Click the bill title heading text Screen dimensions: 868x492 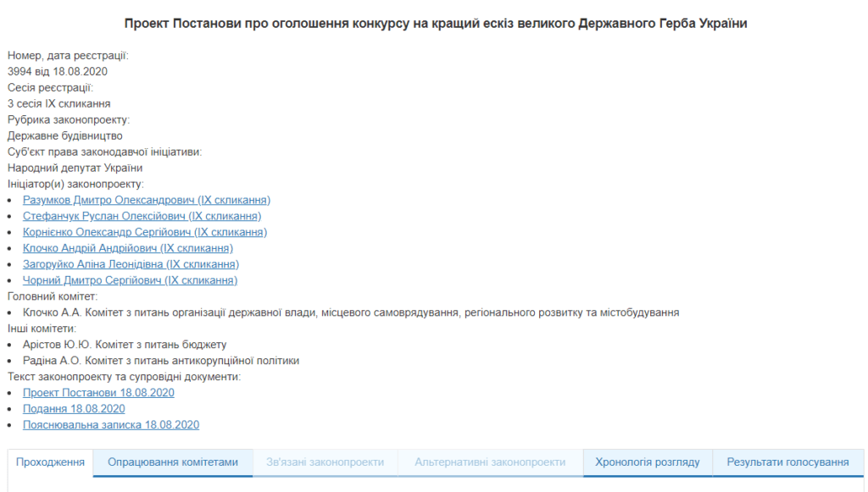click(x=436, y=23)
